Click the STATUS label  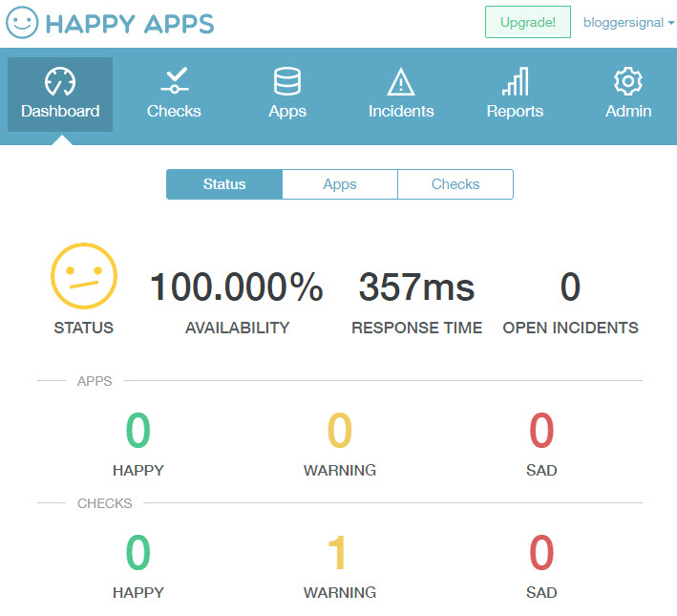[x=84, y=328]
